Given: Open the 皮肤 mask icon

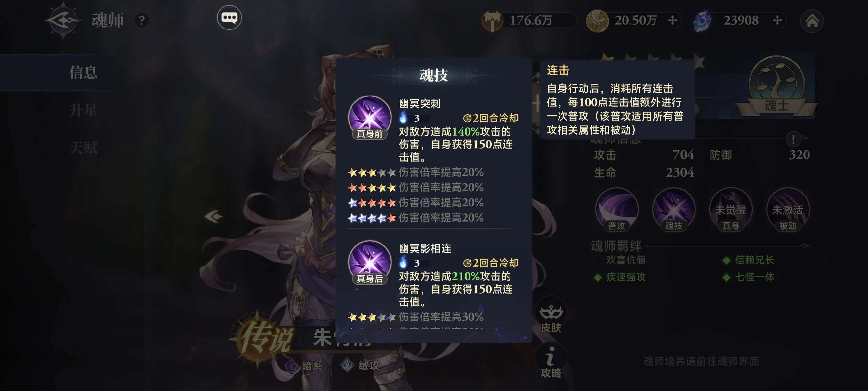Looking at the screenshot, I should [x=551, y=315].
